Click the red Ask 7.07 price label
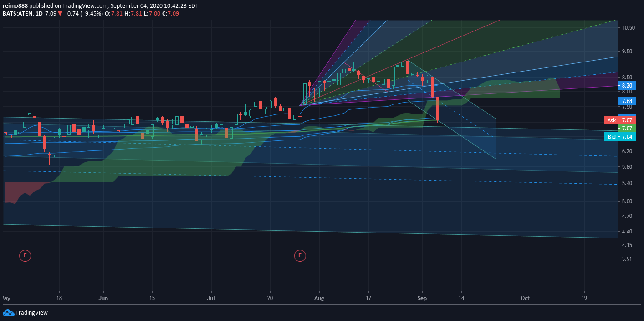The width and height of the screenshot is (644, 321). (x=619, y=120)
